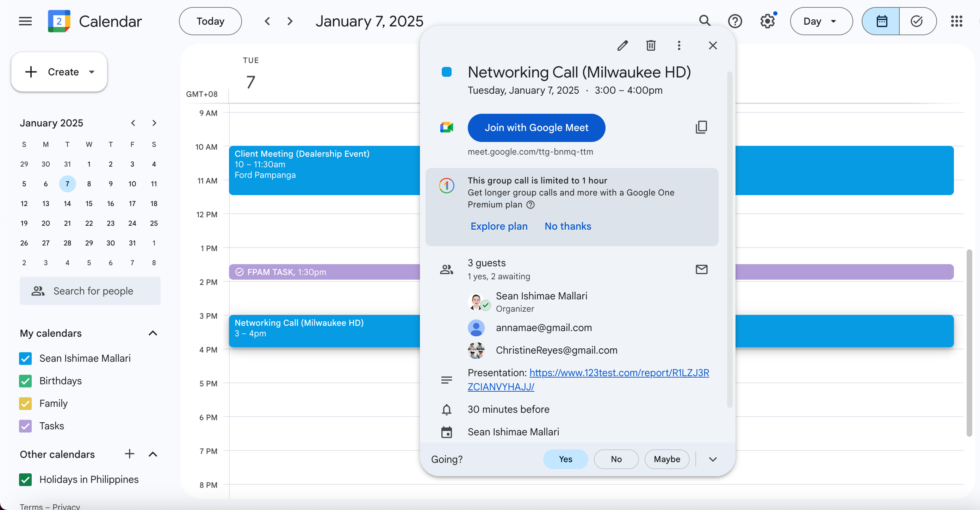Email guests with the envelope icon
The height and width of the screenshot is (510, 980).
(701, 269)
